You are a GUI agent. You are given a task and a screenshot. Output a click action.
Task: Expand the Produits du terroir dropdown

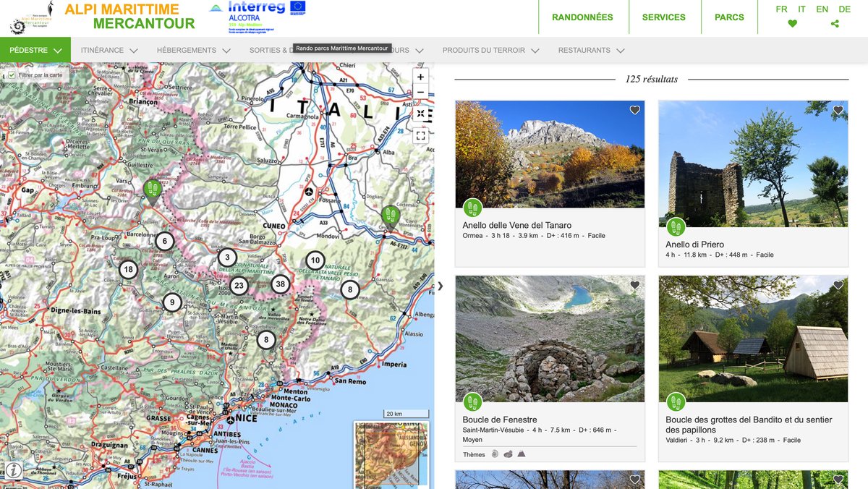tap(491, 51)
